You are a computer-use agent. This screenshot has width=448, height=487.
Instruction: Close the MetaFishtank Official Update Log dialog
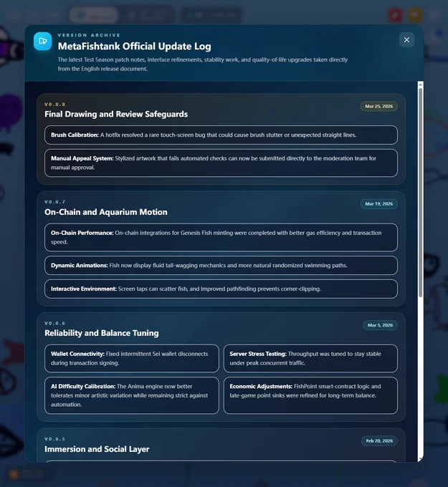click(406, 40)
